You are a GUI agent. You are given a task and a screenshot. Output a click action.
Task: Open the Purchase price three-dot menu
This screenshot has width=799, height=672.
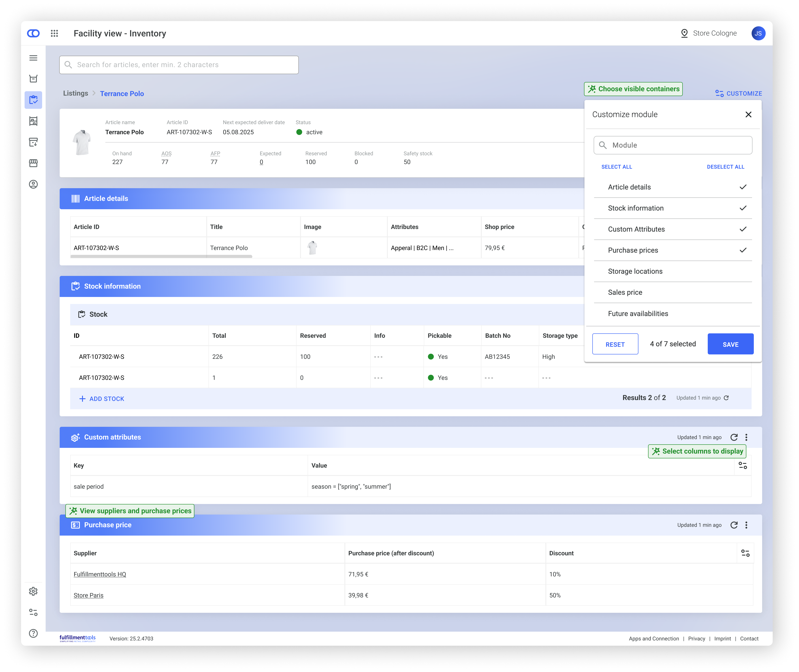coord(746,525)
